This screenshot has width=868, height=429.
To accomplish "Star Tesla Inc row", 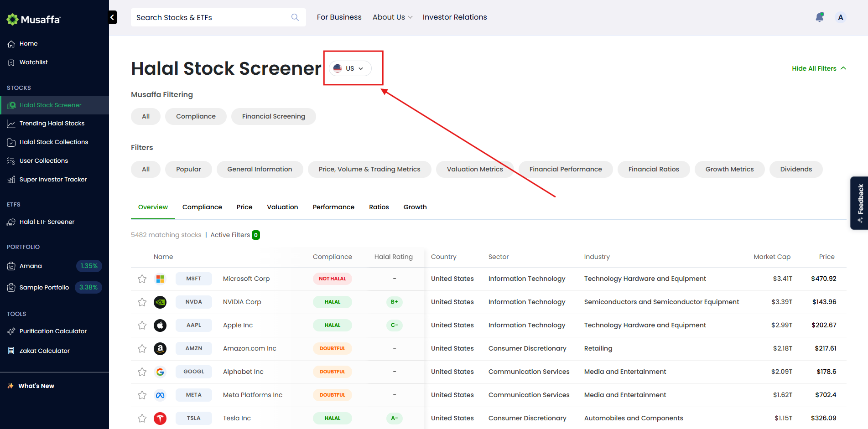I will [x=142, y=418].
